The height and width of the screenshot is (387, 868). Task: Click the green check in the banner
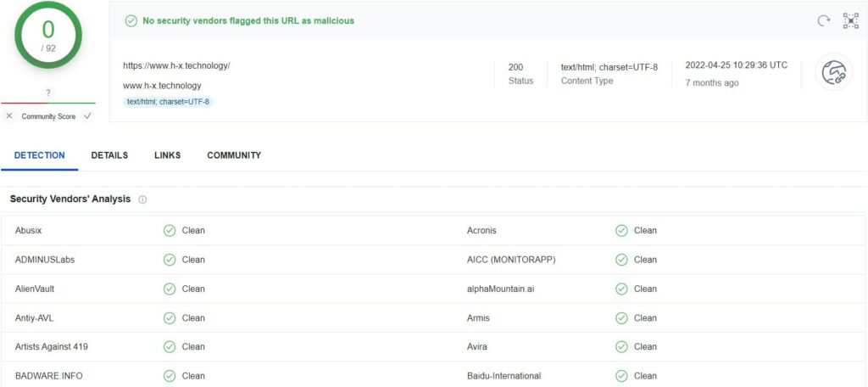[131, 21]
